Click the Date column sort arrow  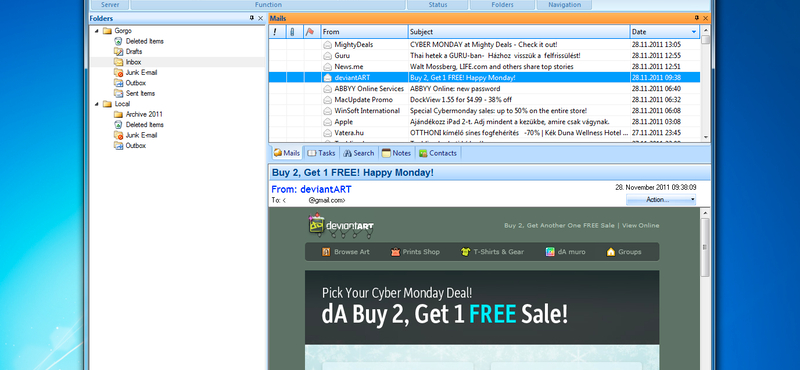pyautogui.click(x=694, y=32)
